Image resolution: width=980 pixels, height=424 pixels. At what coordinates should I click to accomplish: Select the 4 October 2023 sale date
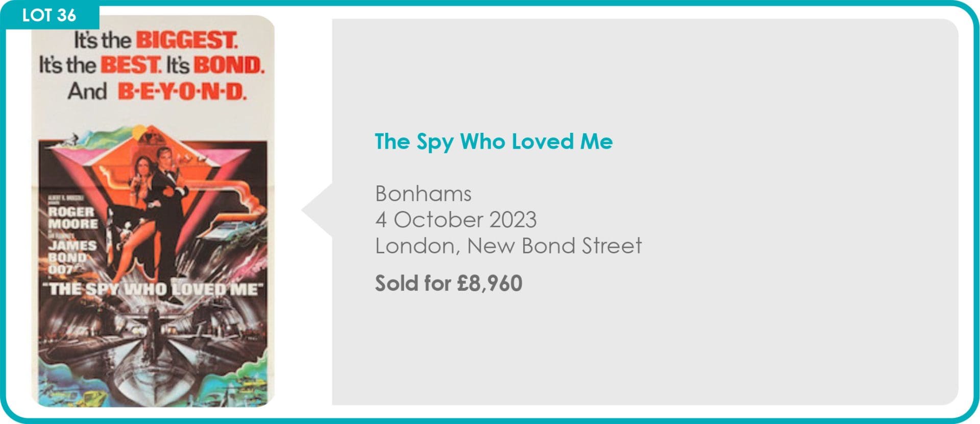pos(455,220)
